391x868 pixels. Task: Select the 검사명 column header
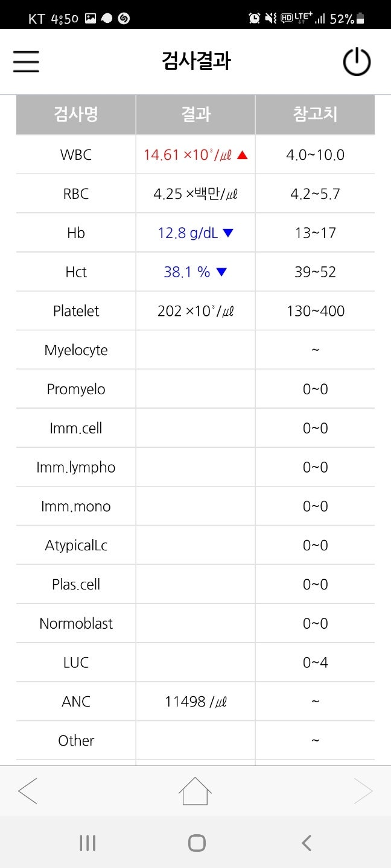point(76,115)
